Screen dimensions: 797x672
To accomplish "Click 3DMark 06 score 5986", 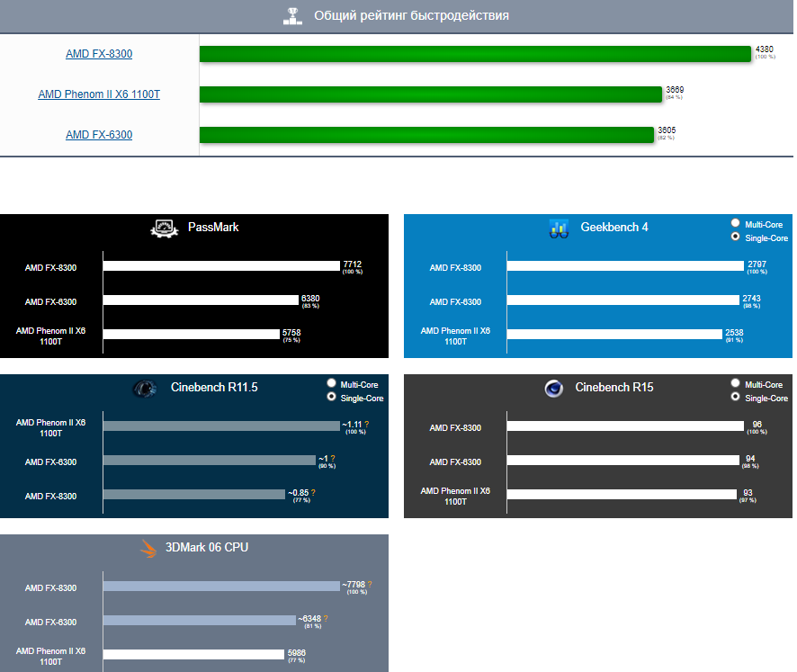I will click(x=297, y=653).
